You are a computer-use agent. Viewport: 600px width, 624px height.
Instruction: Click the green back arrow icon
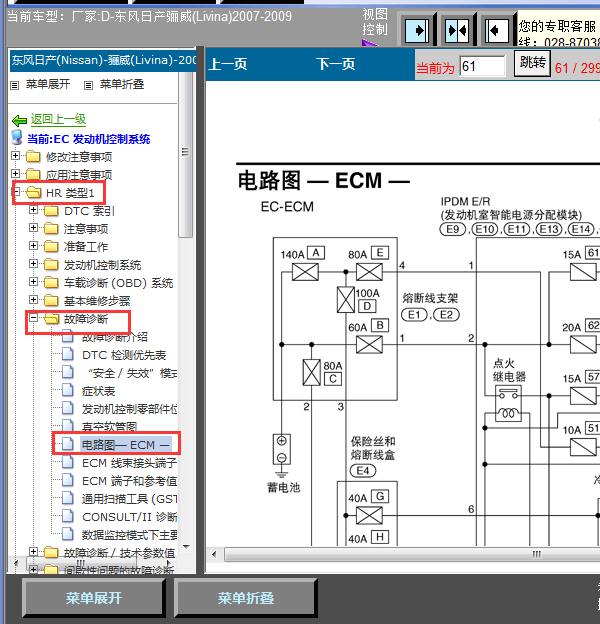19,120
